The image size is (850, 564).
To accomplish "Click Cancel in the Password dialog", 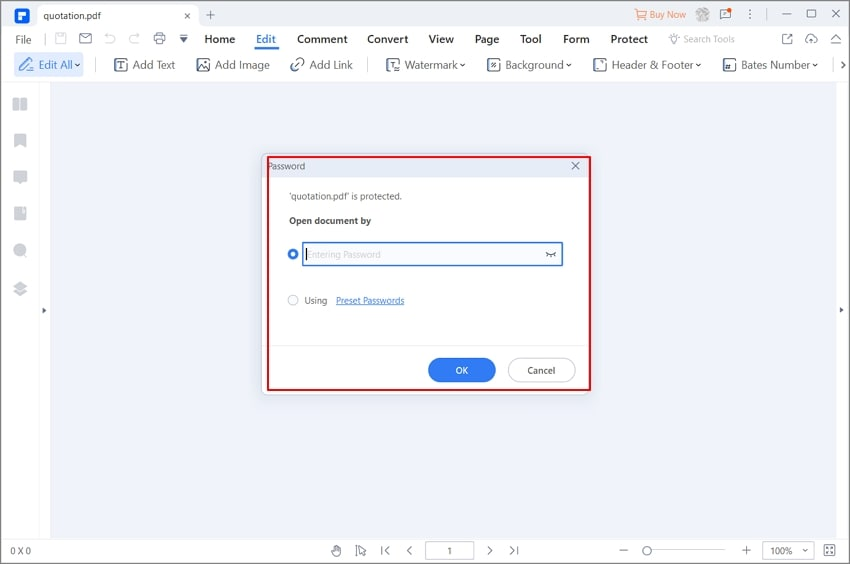I will click(x=541, y=370).
